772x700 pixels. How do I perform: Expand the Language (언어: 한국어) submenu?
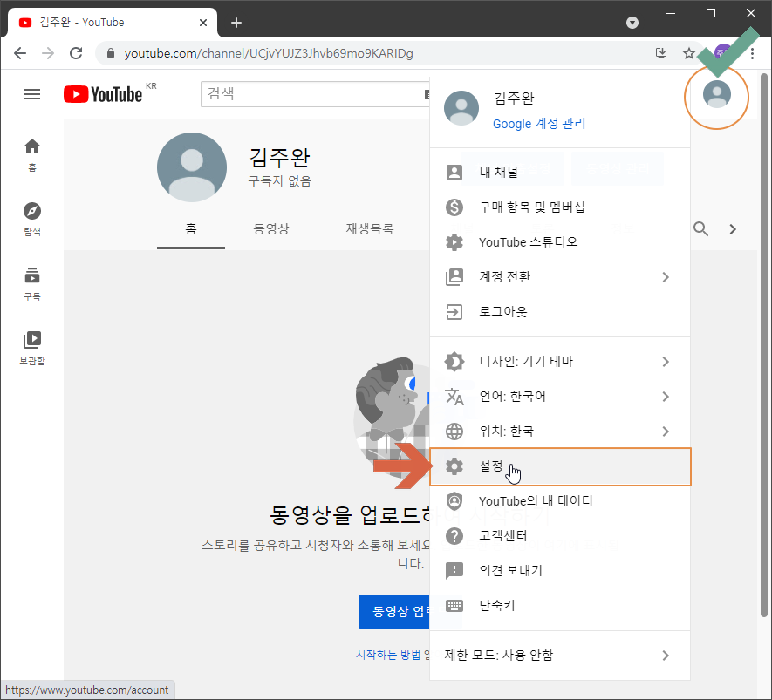coord(560,397)
